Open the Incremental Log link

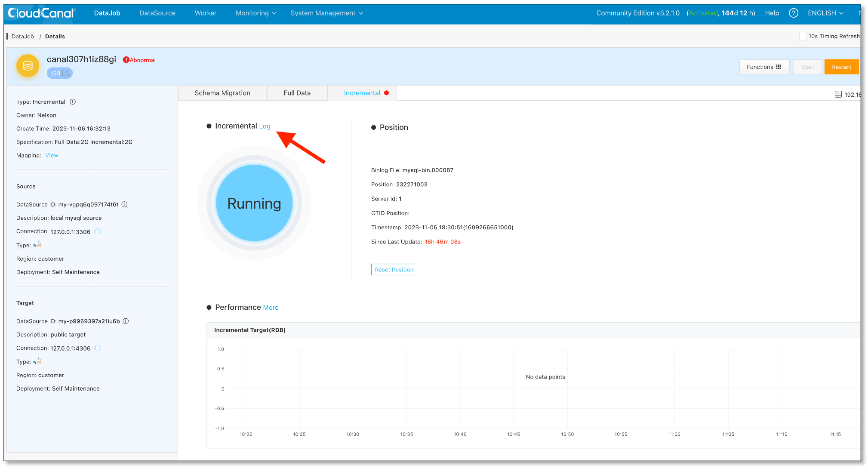[265, 126]
